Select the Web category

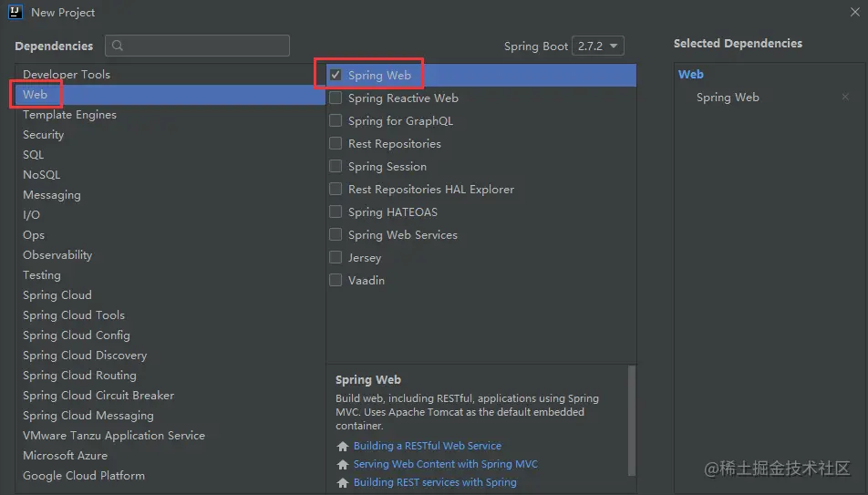coord(170,95)
